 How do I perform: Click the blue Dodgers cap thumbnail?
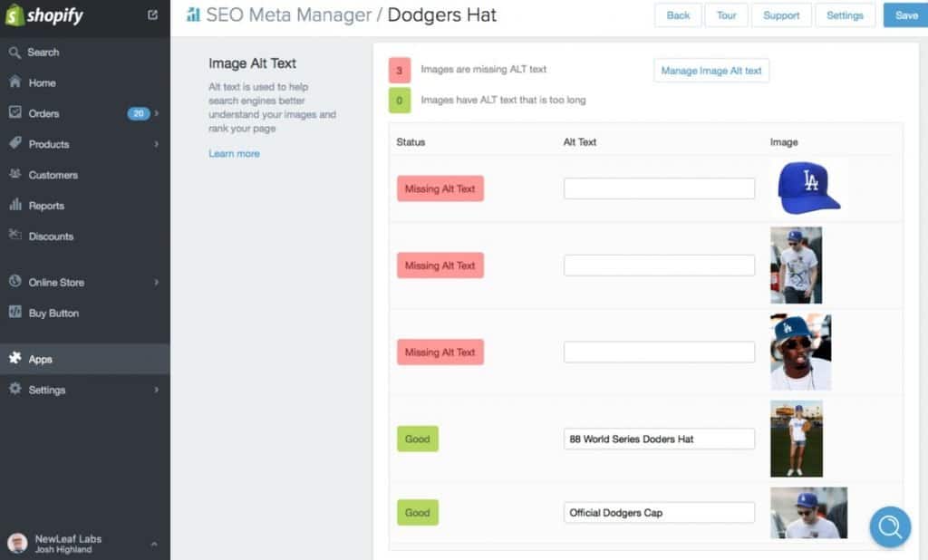point(808,188)
